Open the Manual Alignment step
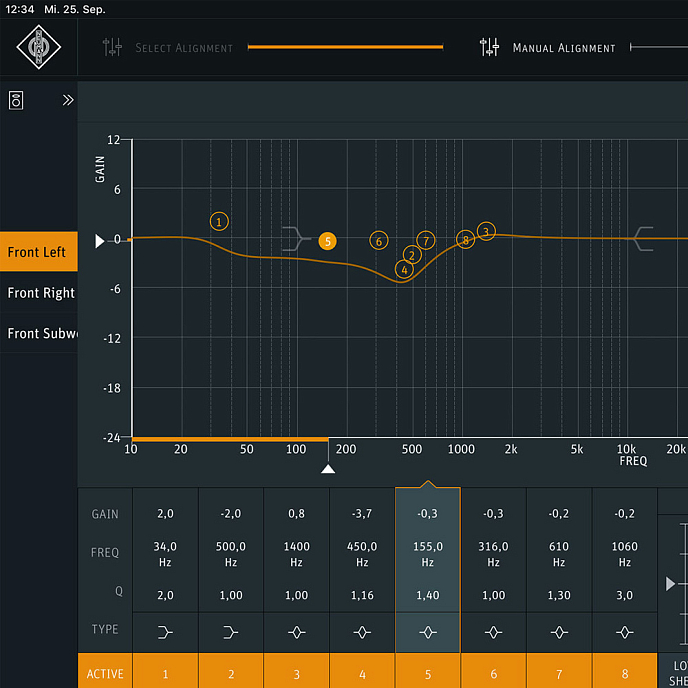 tap(563, 48)
